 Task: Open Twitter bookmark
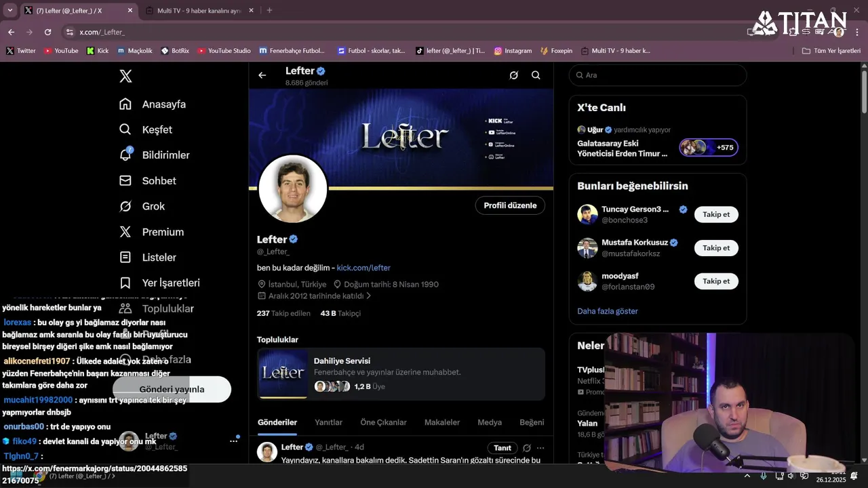click(21, 51)
